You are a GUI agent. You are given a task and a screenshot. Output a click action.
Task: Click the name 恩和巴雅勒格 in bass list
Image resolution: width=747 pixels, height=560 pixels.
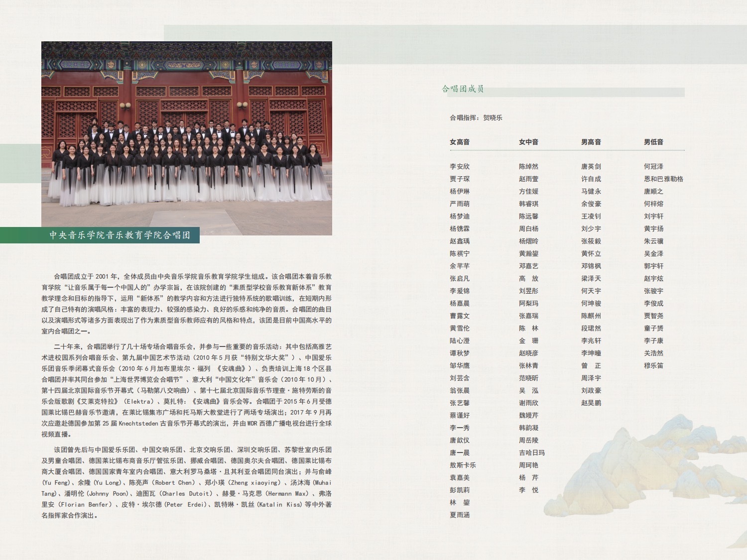[x=663, y=179]
